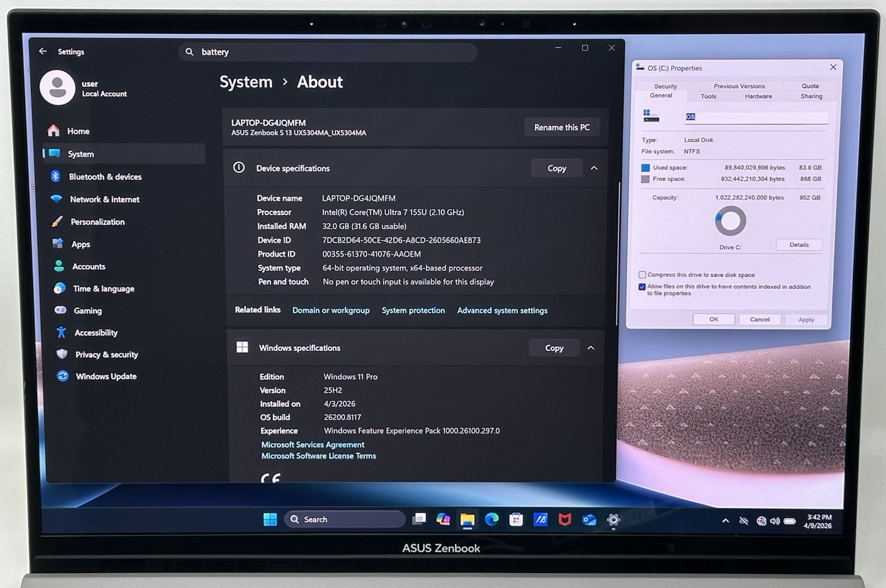Collapse the Device specifications section
This screenshot has width=886, height=588.
(x=594, y=168)
